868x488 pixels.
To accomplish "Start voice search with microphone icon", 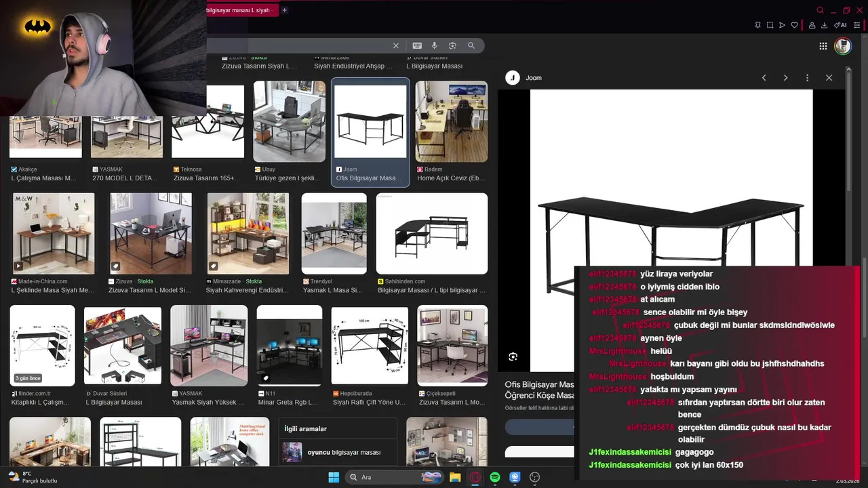I will tap(435, 45).
